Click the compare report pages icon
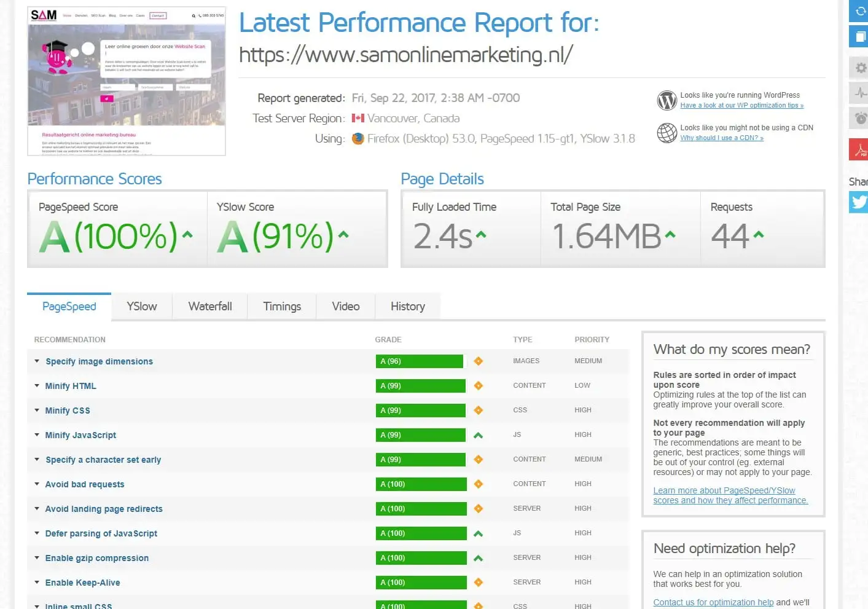The height and width of the screenshot is (609, 868). (x=859, y=36)
